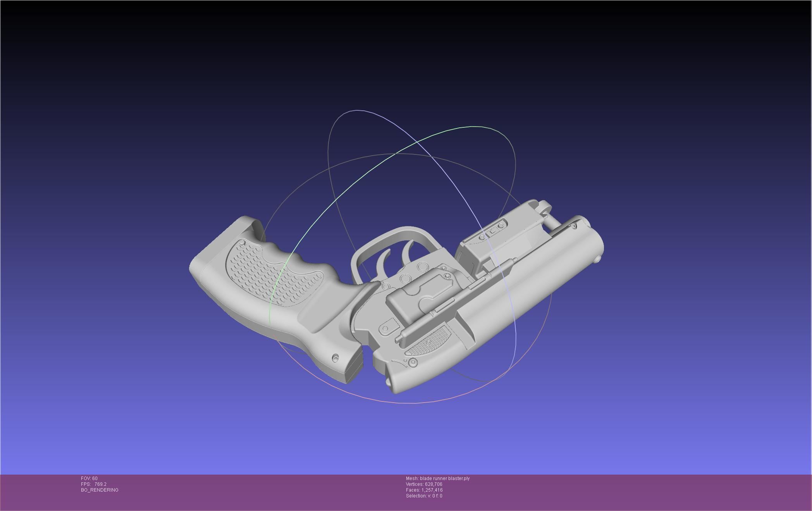This screenshot has width=812, height=511.
Task: Click 'Mesh: blade runner blaster.ply' text
Action: tap(438, 478)
